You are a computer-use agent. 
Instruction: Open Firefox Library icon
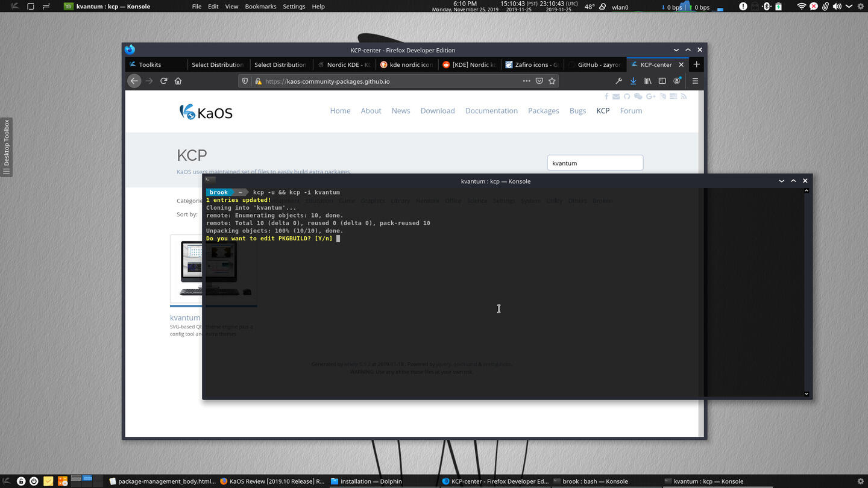point(647,81)
